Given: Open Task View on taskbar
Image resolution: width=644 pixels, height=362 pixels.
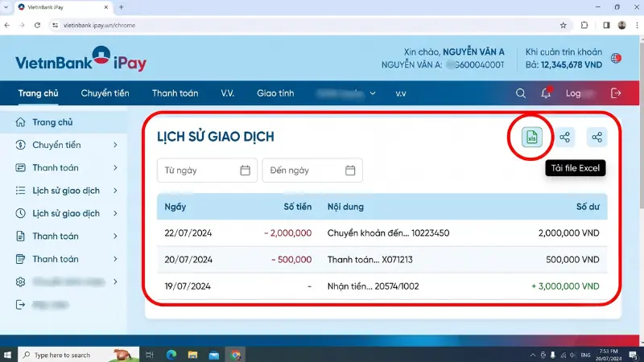Looking at the screenshot, I should coord(150,355).
